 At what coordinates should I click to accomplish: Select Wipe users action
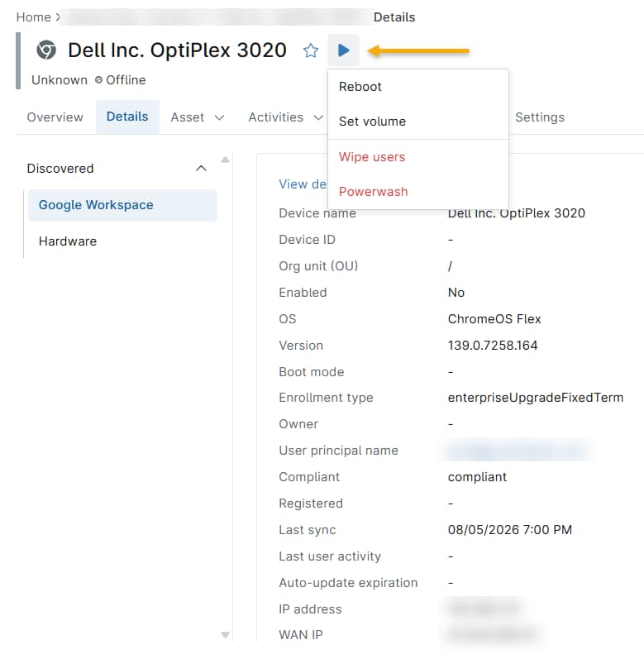point(418,157)
